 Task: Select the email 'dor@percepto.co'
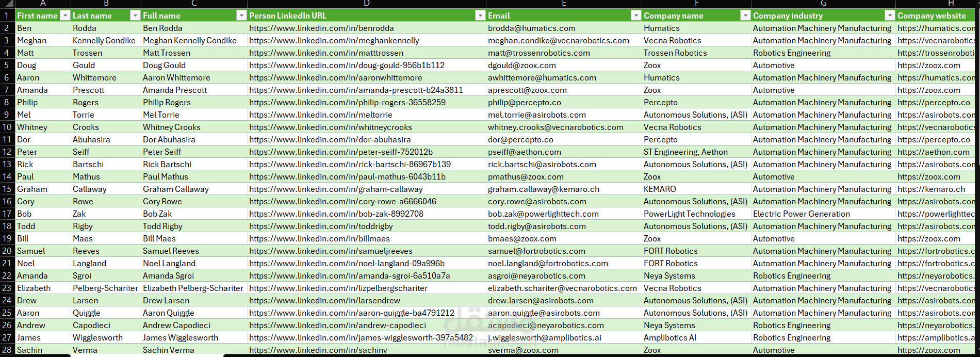(564, 139)
